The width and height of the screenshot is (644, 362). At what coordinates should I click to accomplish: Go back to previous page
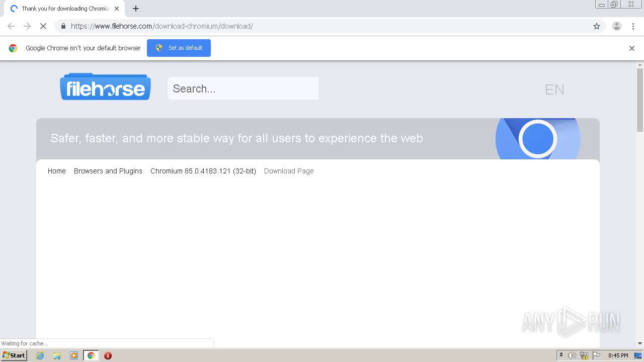click(x=11, y=26)
